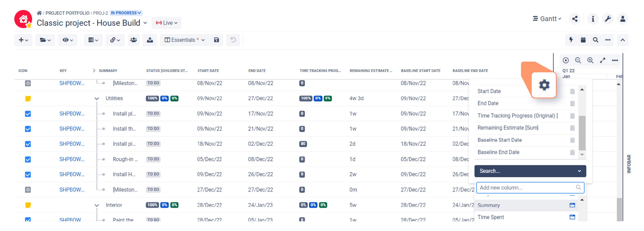Viewport: 644px width, 231px height.
Task: Open PROJECT PORTFOLIO breadcrumb link
Action: click(67, 13)
